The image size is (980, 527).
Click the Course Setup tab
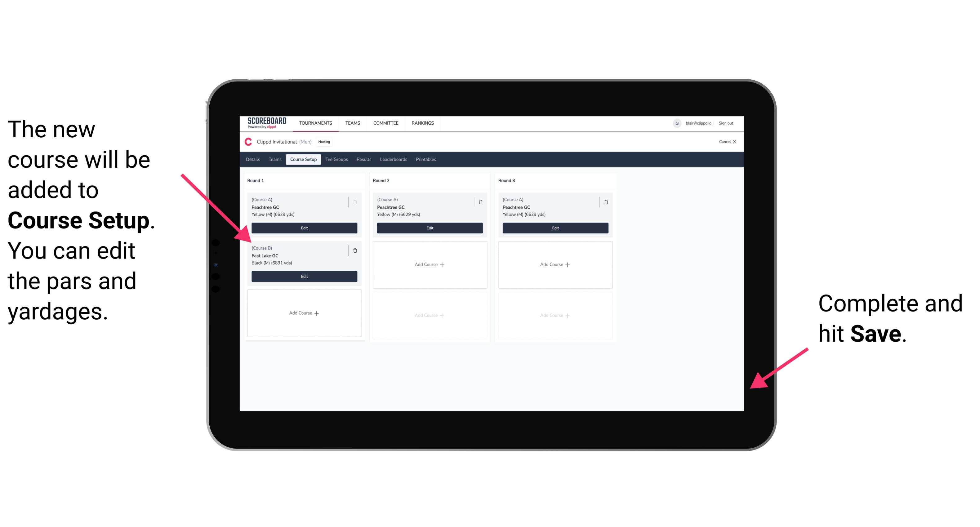tap(303, 160)
